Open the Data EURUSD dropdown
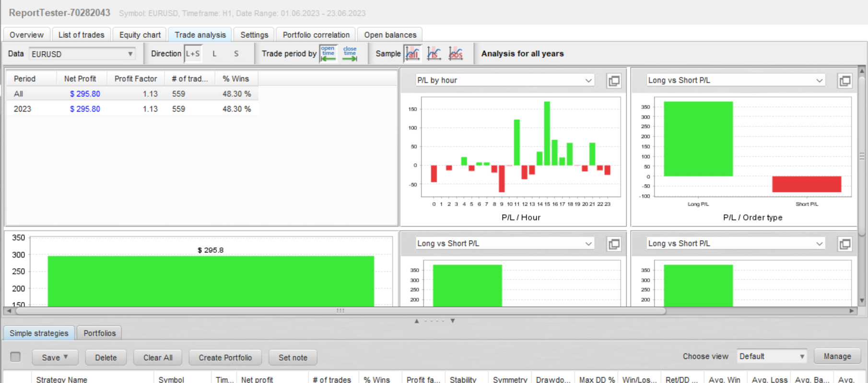 coord(82,54)
